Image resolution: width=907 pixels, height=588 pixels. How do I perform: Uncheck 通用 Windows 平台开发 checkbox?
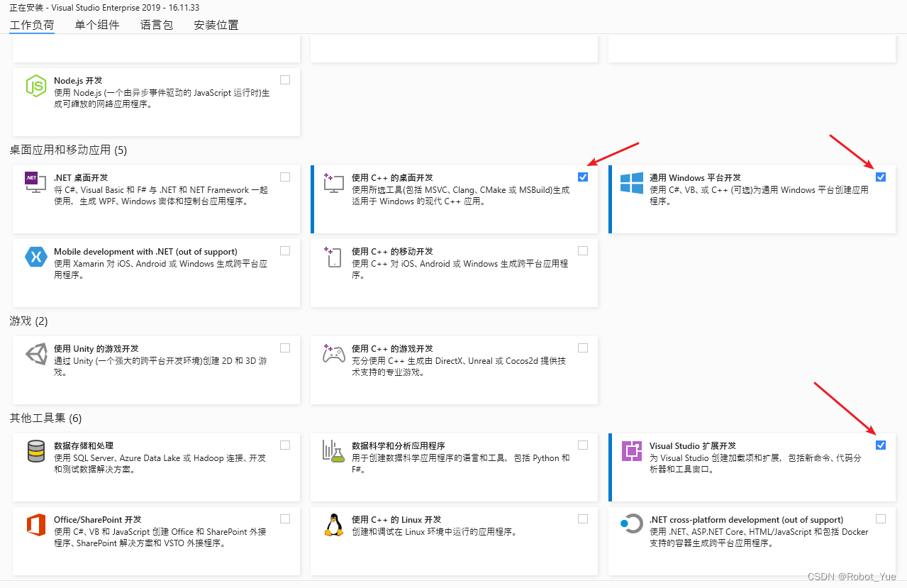pos(881,177)
